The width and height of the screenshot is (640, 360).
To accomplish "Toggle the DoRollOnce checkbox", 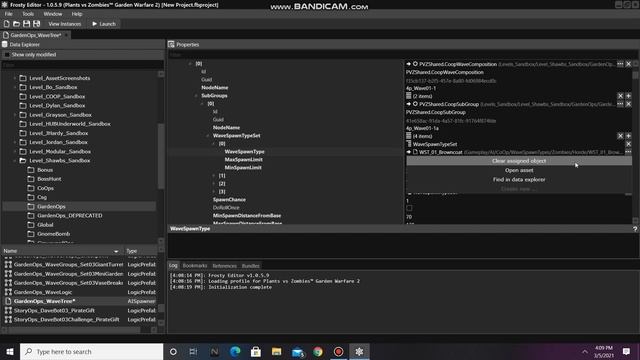I will 409,208.
